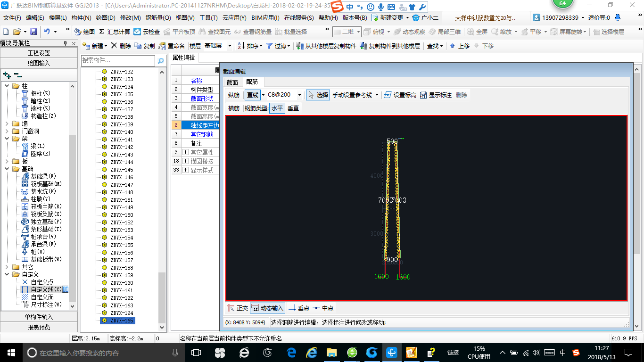Screen dimensions: 644x362
Task: Click 显示标注 in section editor
Action: (436, 95)
